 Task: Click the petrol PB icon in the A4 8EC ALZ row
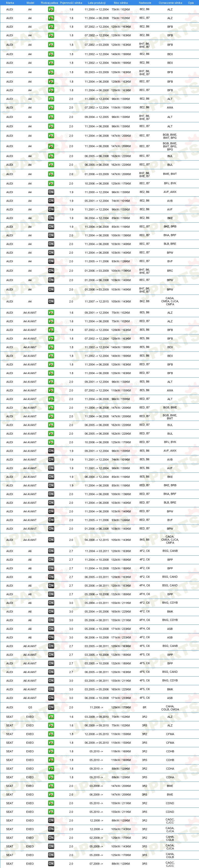51,18
